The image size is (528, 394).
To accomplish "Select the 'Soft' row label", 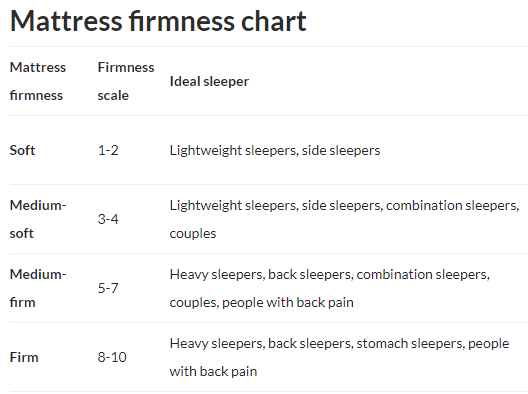I will pos(22,150).
